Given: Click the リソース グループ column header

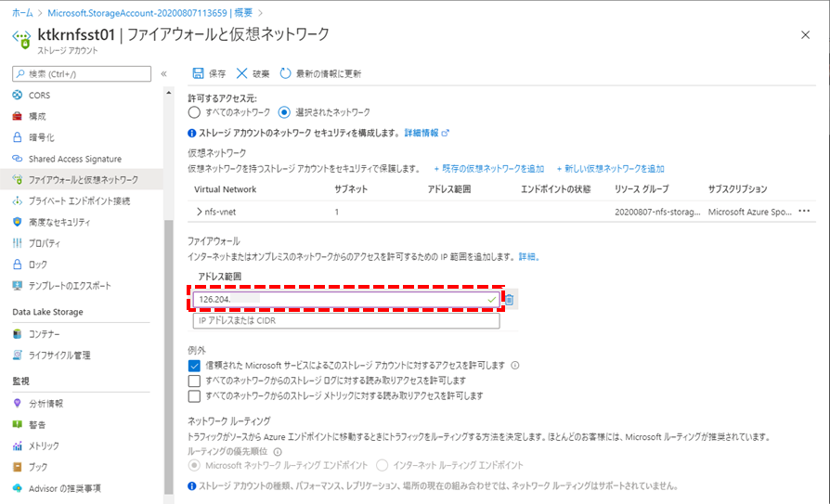Looking at the screenshot, I should [x=642, y=189].
